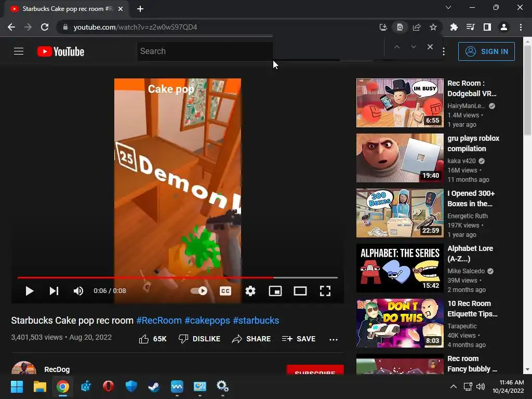The width and height of the screenshot is (532, 399).
Task: Save the video to a playlist
Action: click(x=299, y=339)
